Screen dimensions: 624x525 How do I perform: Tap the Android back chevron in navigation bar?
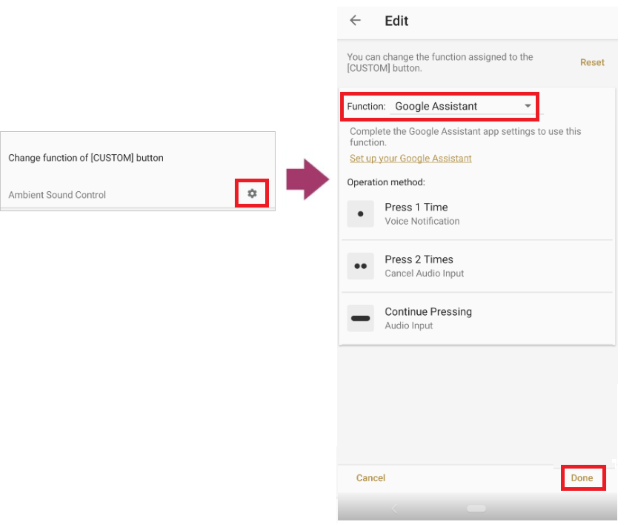(x=393, y=509)
